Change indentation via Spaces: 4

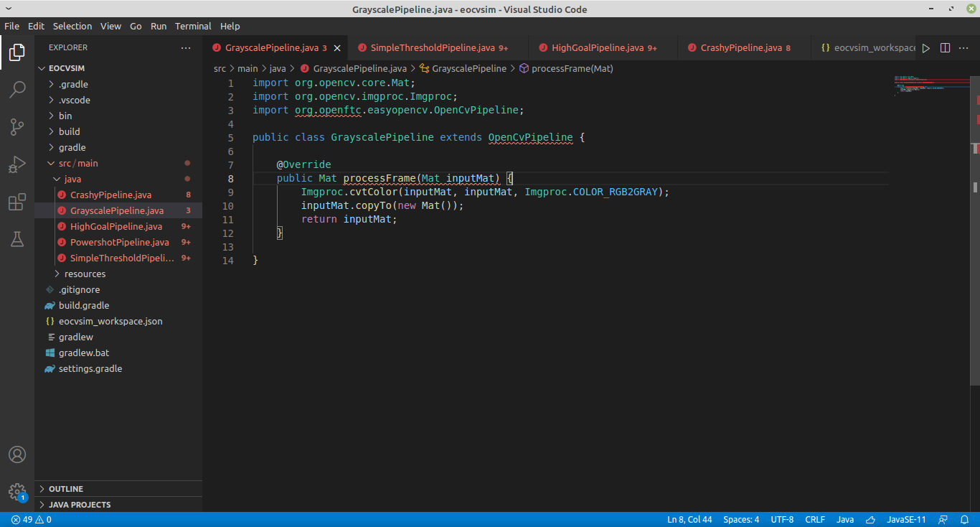coord(741,520)
